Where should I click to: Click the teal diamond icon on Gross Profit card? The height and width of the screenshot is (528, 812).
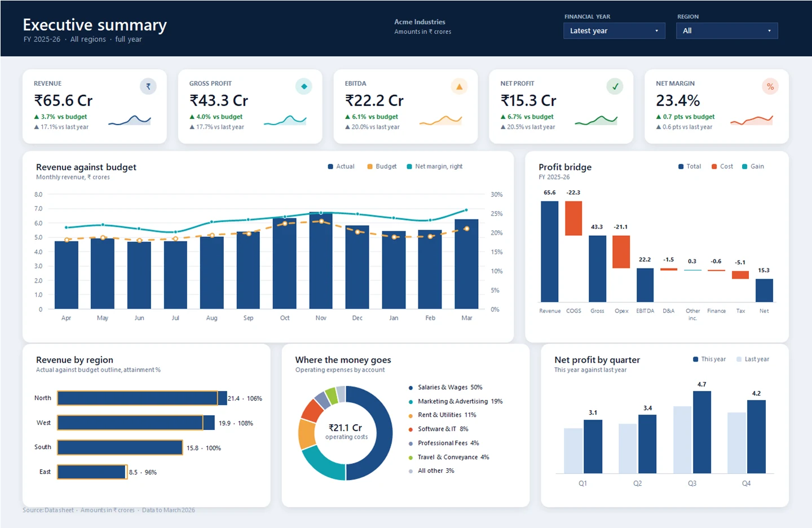pyautogui.click(x=304, y=86)
